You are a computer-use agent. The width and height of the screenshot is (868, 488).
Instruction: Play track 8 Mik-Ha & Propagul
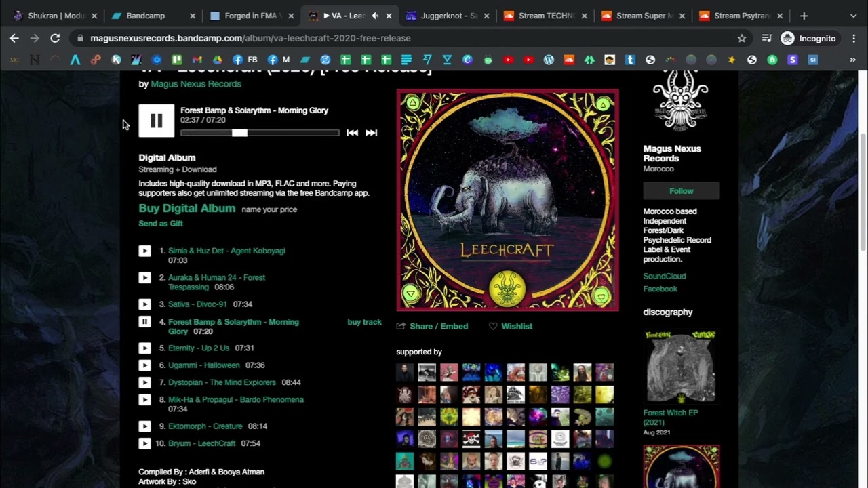point(144,399)
